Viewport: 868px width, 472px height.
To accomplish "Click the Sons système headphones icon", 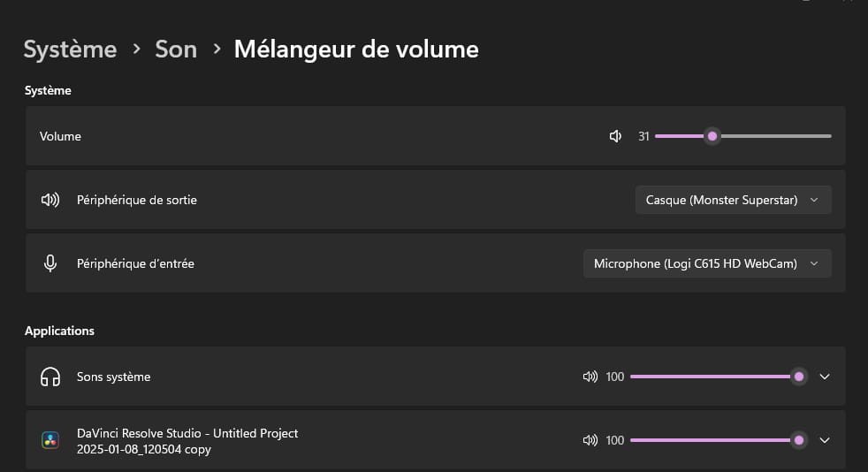I will [50, 377].
